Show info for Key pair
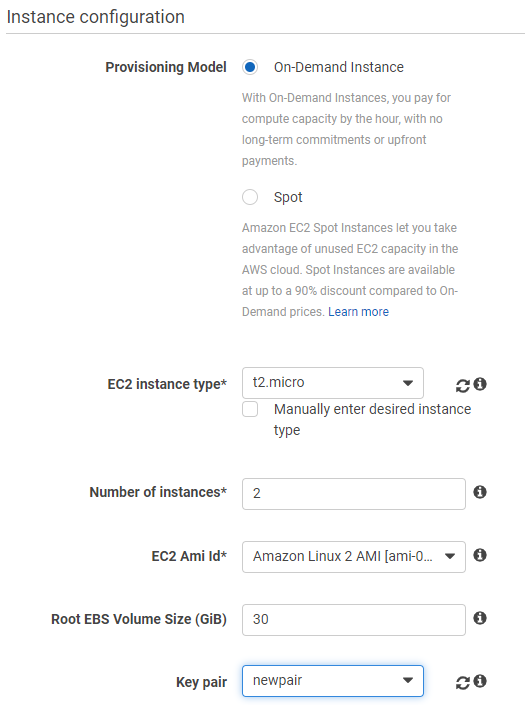Image resolution: width=525 pixels, height=705 pixels. click(x=480, y=681)
